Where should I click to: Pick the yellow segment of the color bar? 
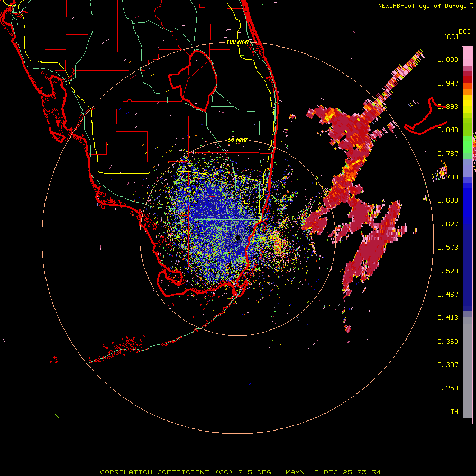pyautogui.click(x=467, y=104)
